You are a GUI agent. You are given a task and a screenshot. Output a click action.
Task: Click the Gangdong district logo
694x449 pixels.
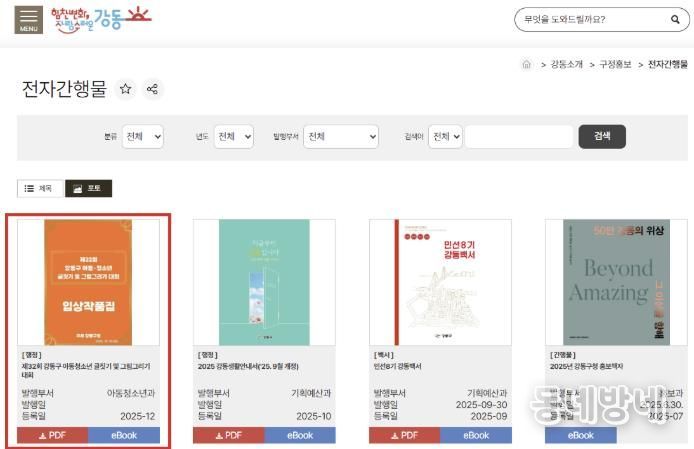(x=101, y=19)
